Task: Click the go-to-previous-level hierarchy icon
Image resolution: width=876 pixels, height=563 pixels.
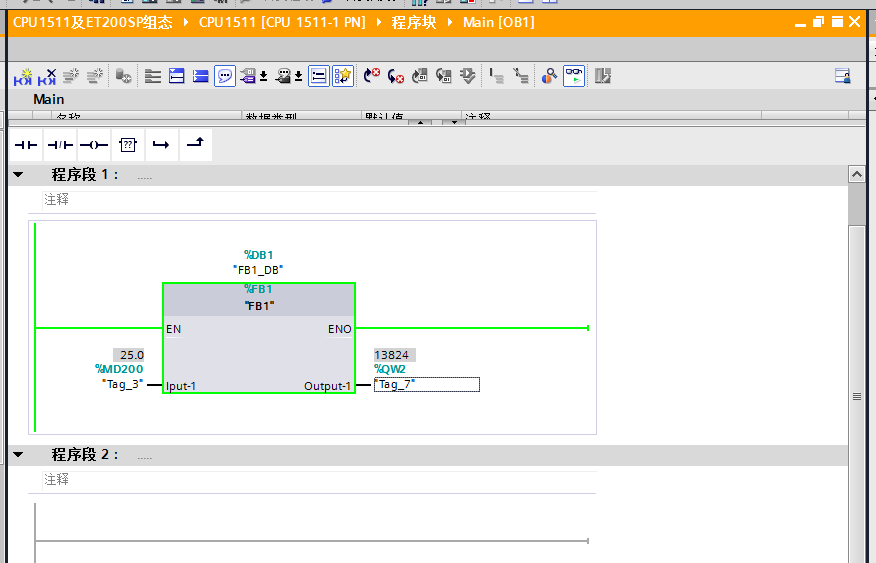Action: [x=496, y=76]
